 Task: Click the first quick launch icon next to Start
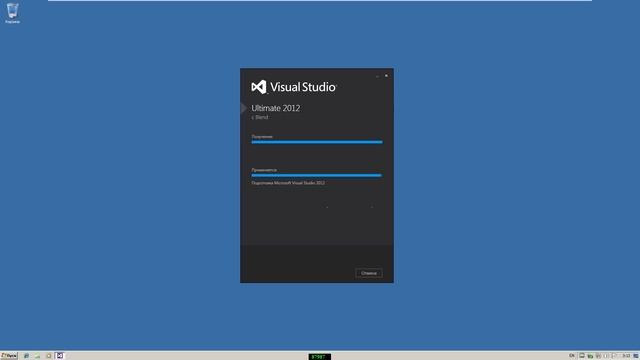tap(27, 356)
